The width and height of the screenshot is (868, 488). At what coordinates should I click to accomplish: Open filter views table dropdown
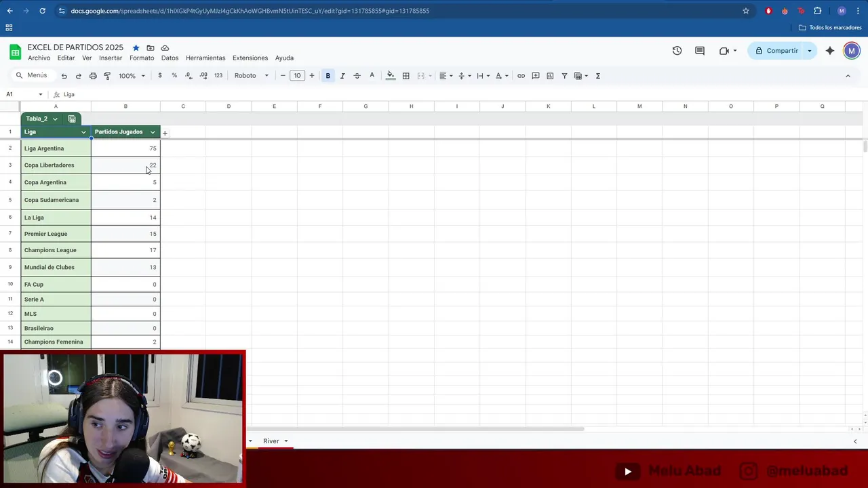tap(581, 76)
